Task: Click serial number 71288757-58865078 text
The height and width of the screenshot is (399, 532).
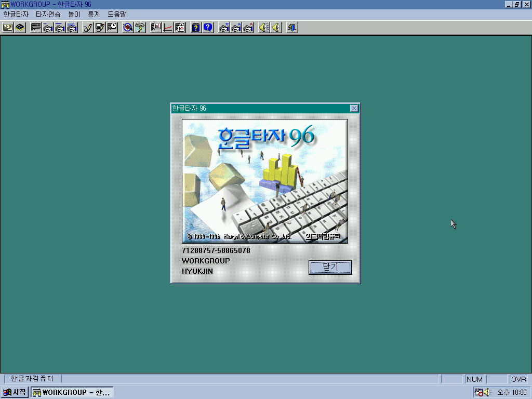Action: click(216, 250)
